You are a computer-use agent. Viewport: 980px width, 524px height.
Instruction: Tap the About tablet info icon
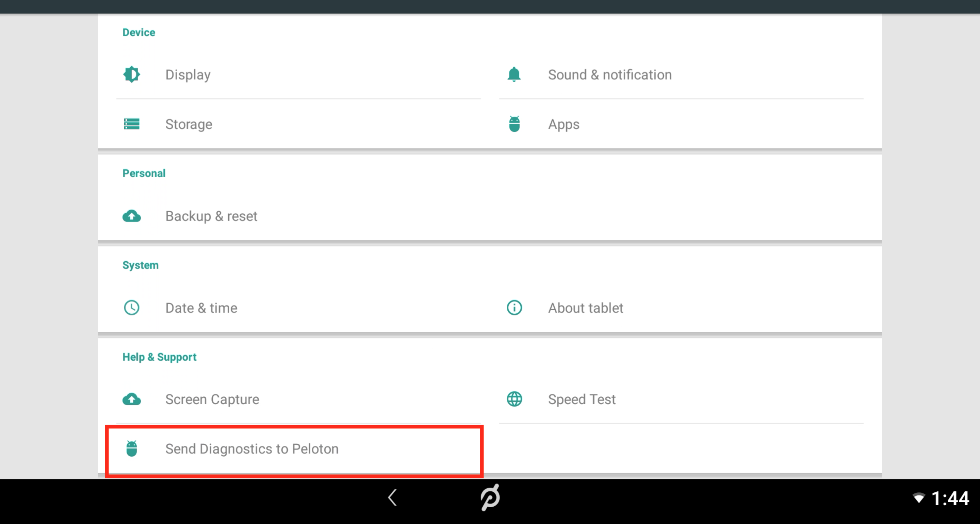pos(514,308)
